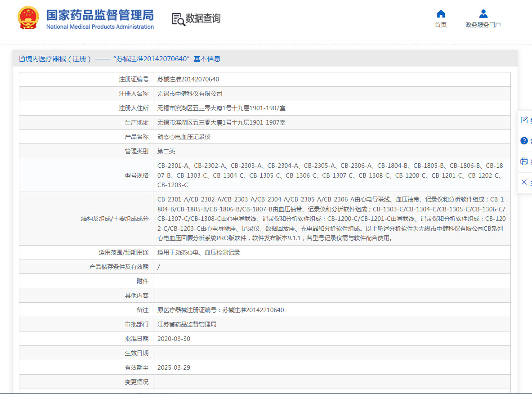
Task: Click 适用于动态心电、血压检测记录 text
Action: coord(198,252)
